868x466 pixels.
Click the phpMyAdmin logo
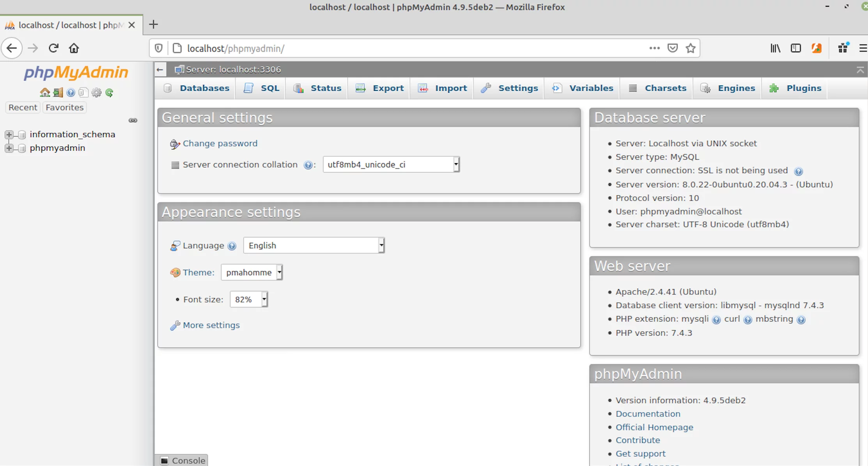click(x=76, y=73)
